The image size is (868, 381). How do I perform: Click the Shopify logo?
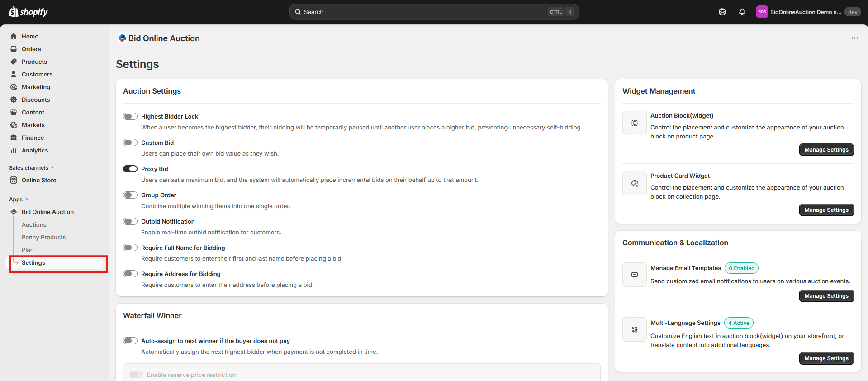(x=28, y=12)
